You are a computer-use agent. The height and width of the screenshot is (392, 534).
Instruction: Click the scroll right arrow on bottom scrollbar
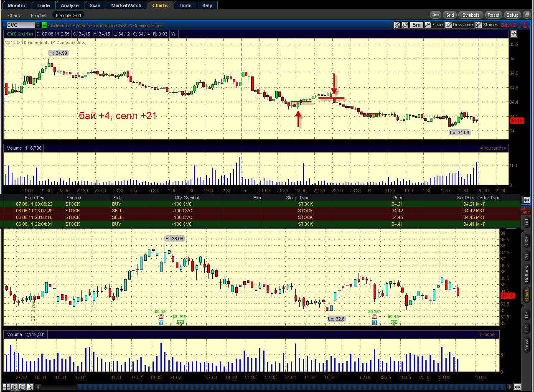(x=510, y=387)
